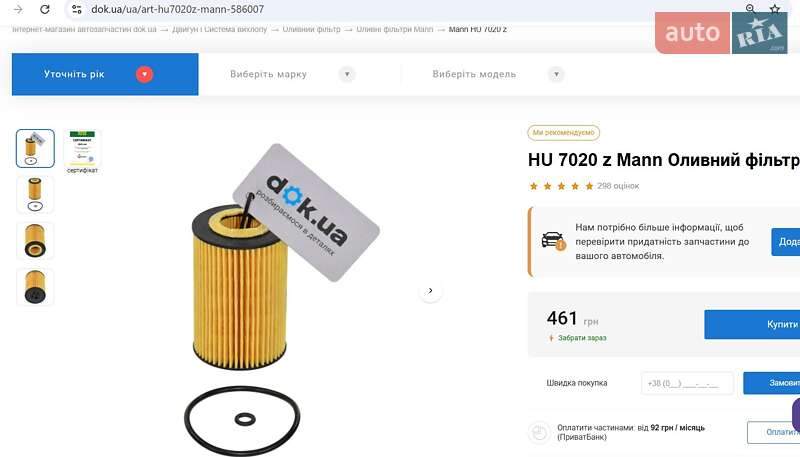The image size is (800, 457).
Task: Reload the page with the browser refresh icon
Action: tap(45, 9)
